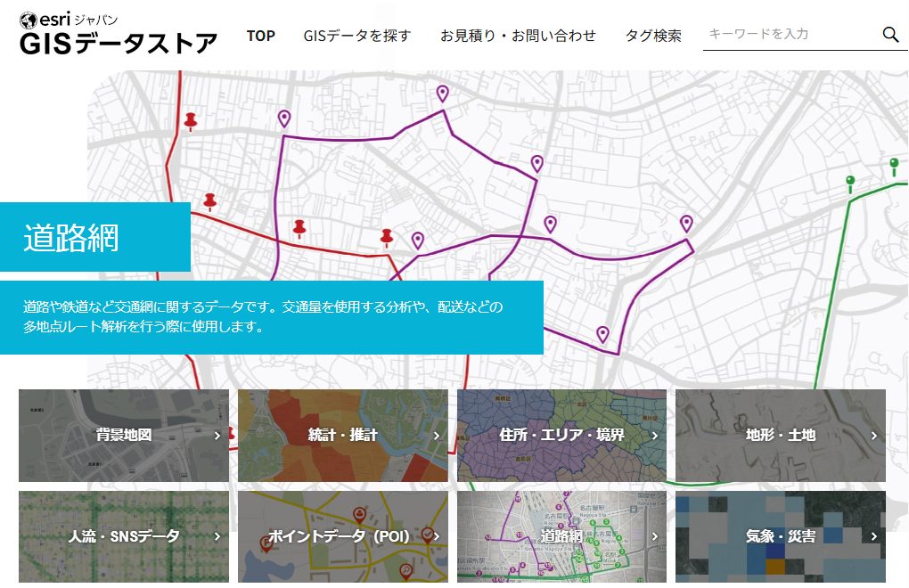Click the purple pin at bottom of route
This screenshot has height=588, width=909.
pyautogui.click(x=602, y=334)
